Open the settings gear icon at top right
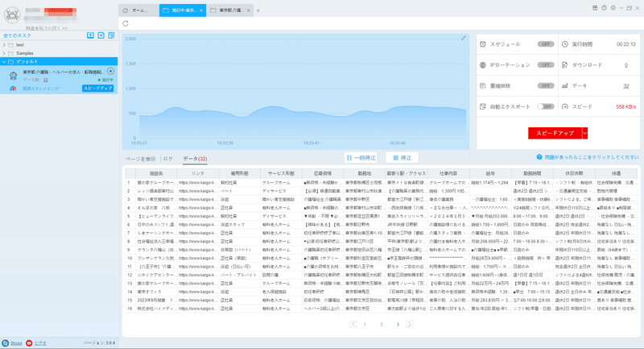The width and height of the screenshot is (644, 349). [x=613, y=8]
